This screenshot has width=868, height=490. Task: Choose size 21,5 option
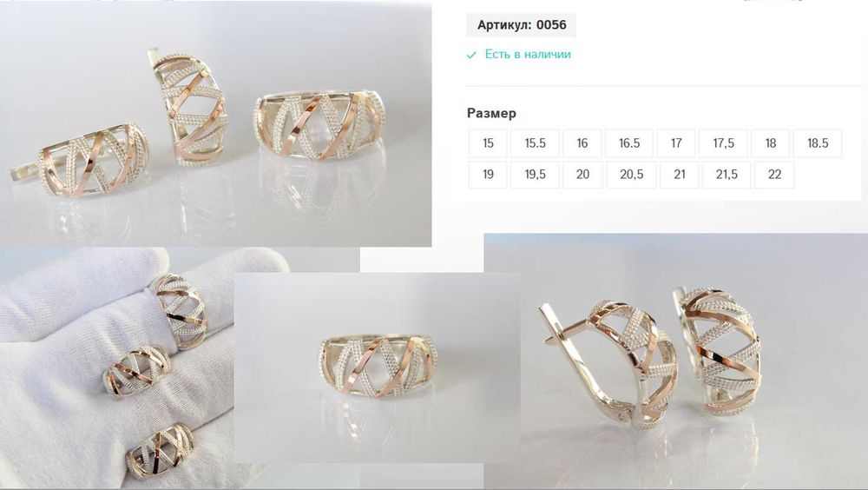[x=727, y=175]
